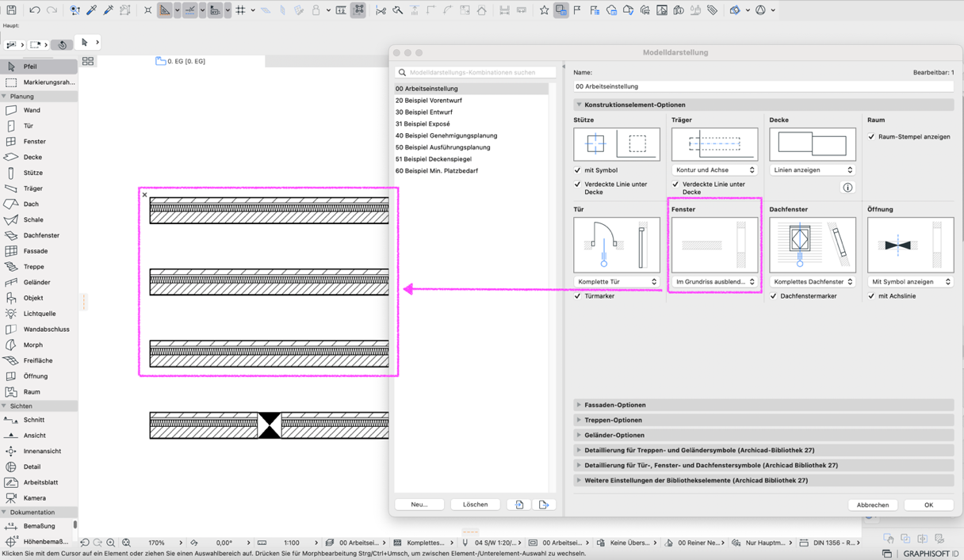Expand the Treppen-Optionen section
Image resolution: width=964 pixels, height=560 pixels.
[763, 420]
